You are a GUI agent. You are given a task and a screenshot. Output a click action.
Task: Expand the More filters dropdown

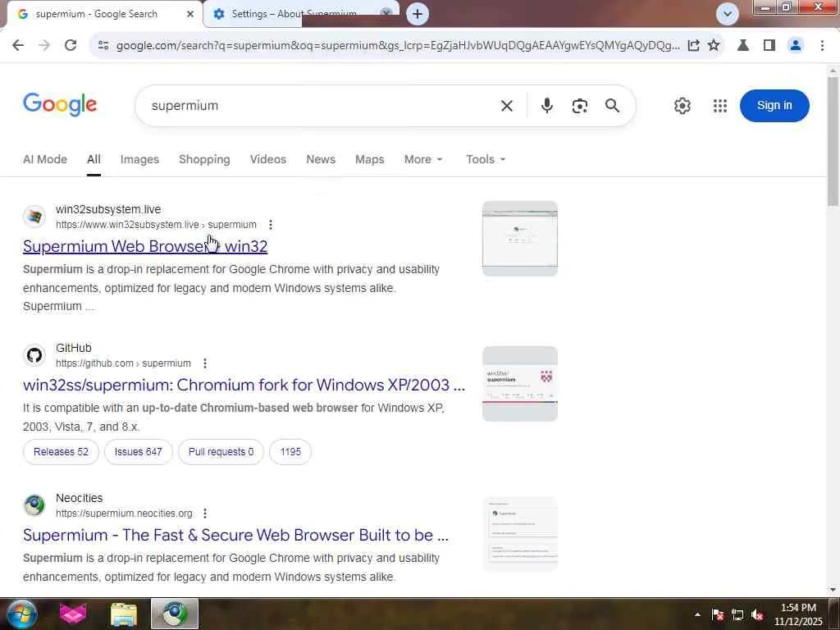pyautogui.click(x=424, y=159)
